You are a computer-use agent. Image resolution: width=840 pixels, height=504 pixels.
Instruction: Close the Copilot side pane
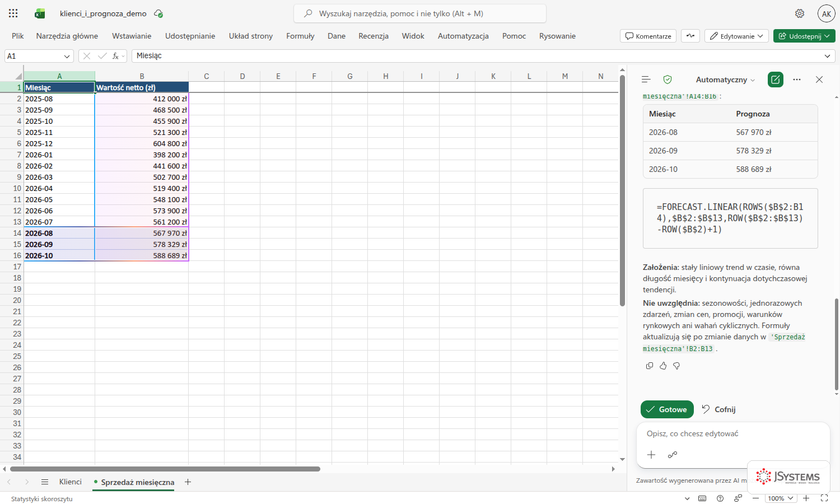pos(819,80)
